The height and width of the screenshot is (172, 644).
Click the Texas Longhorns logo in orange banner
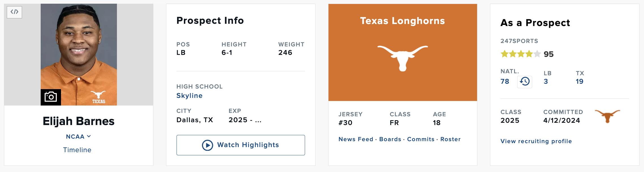point(402,58)
